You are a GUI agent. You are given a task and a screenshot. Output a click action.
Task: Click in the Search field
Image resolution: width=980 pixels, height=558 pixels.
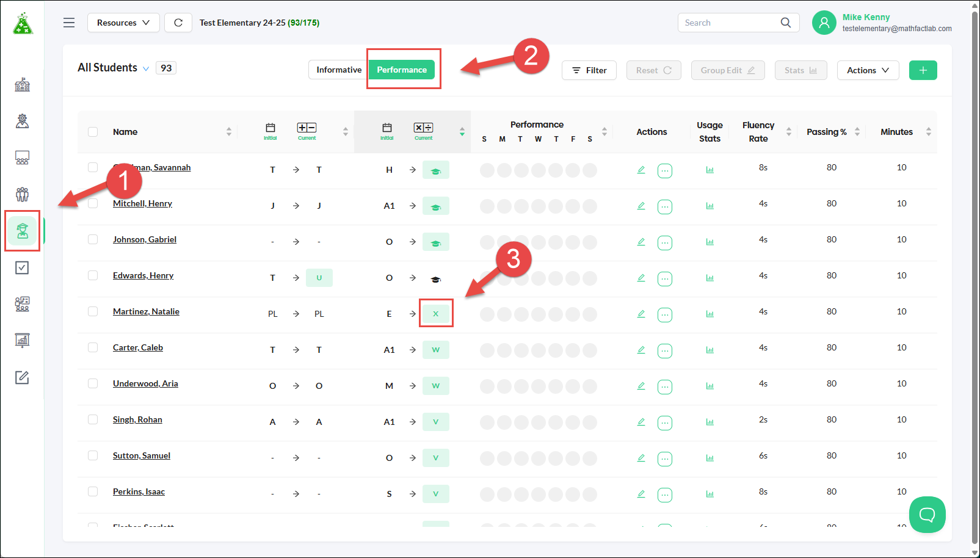pos(729,23)
